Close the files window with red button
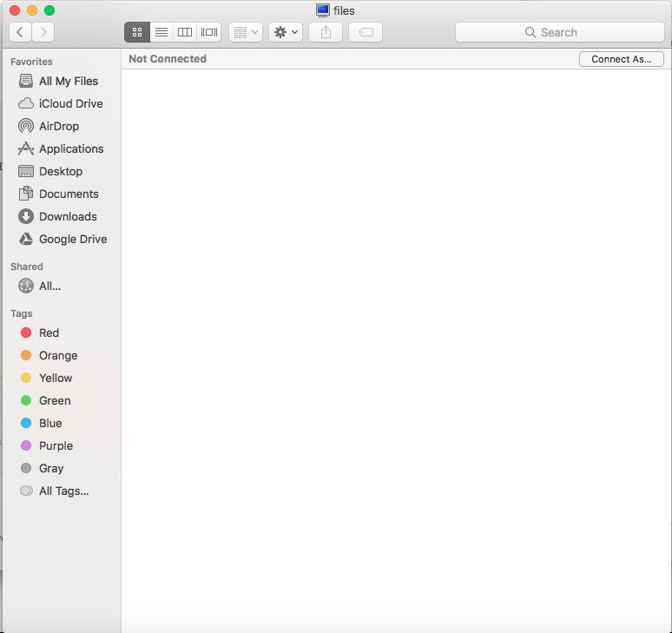The height and width of the screenshot is (633, 672). (x=15, y=10)
